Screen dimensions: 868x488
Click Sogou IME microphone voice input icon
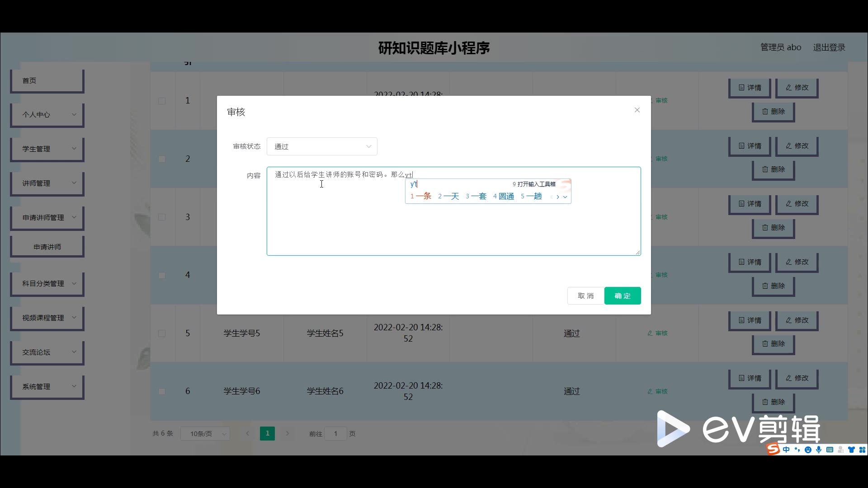point(819,450)
